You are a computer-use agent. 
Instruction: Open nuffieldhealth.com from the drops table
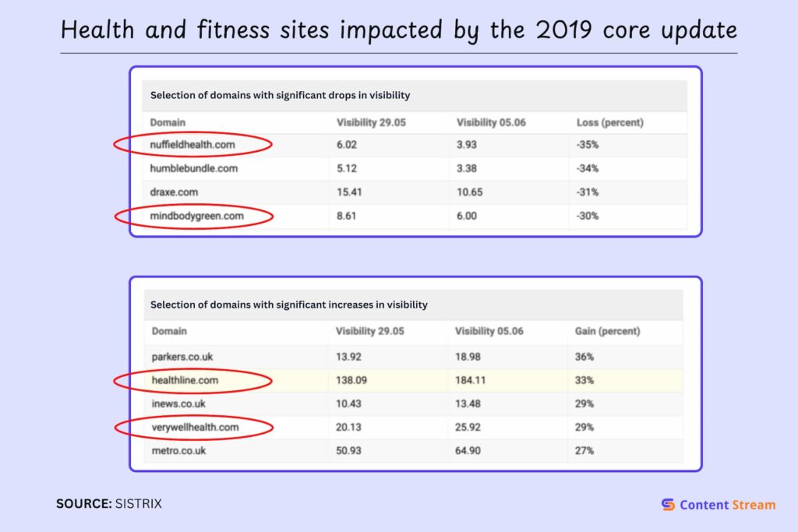(192, 144)
